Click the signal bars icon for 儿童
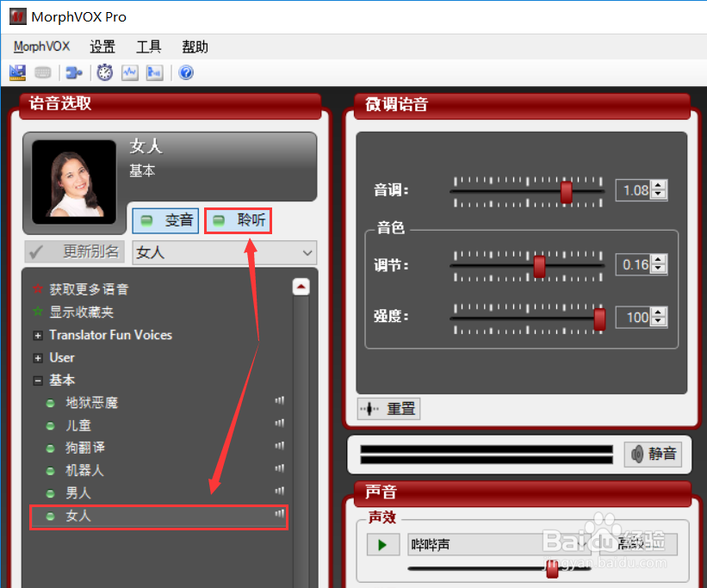The image size is (707, 588). [x=280, y=423]
